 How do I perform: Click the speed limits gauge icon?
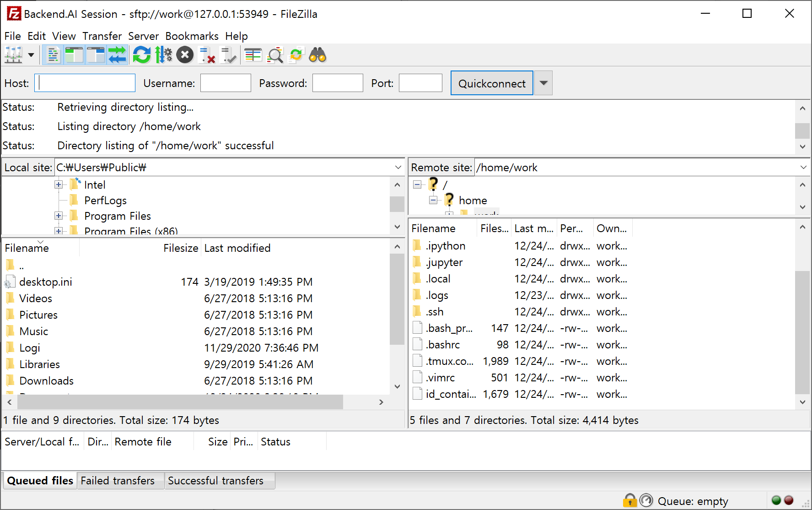tap(646, 500)
